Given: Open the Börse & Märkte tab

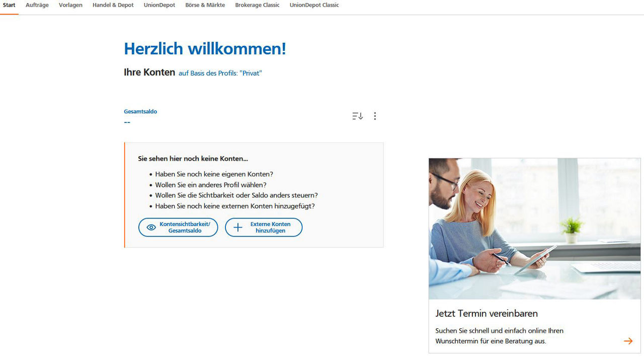Looking at the screenshot, I should coord(205,5).
